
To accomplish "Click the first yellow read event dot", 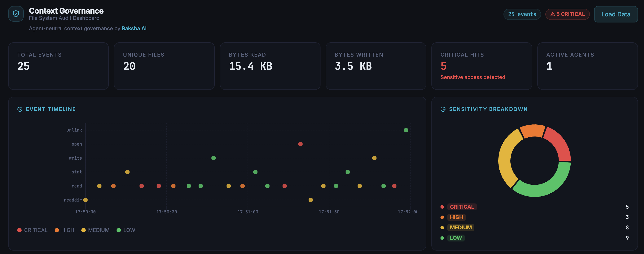I will [x=99, y=186].
